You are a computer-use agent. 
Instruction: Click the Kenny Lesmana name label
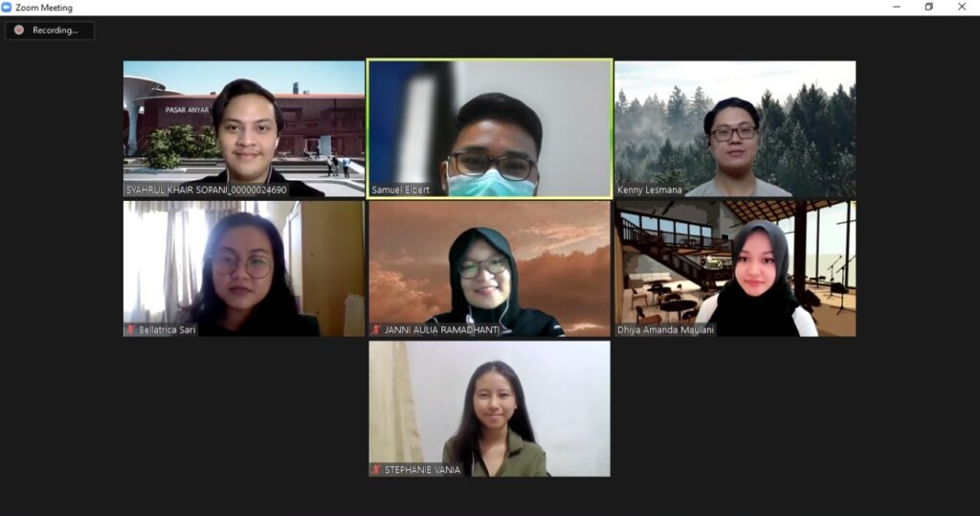[650, 191]
